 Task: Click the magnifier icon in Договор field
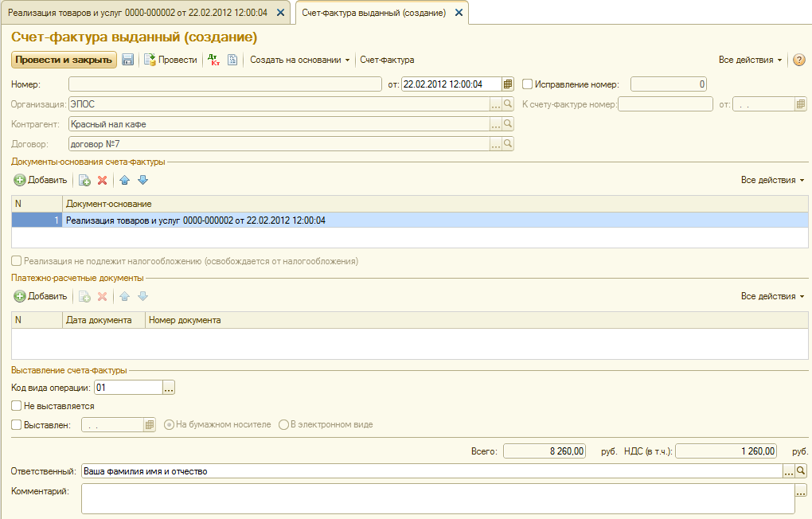coord(508,144)
